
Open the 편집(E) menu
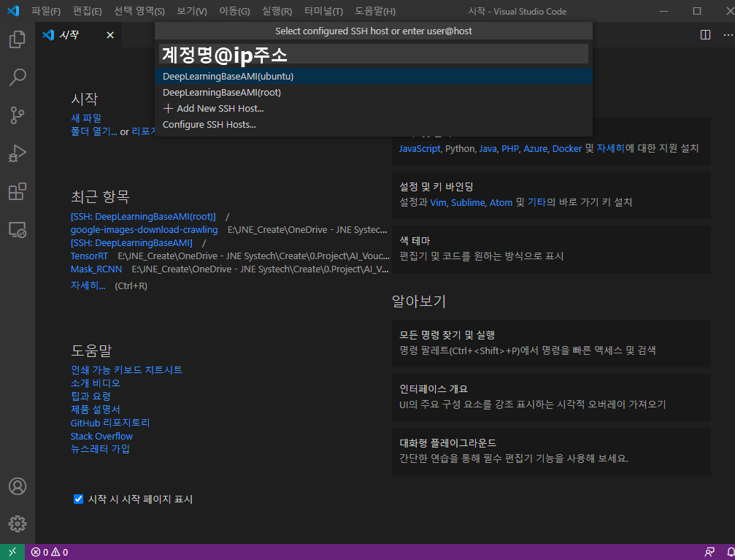pyautogui.click(x=87, y=11)
